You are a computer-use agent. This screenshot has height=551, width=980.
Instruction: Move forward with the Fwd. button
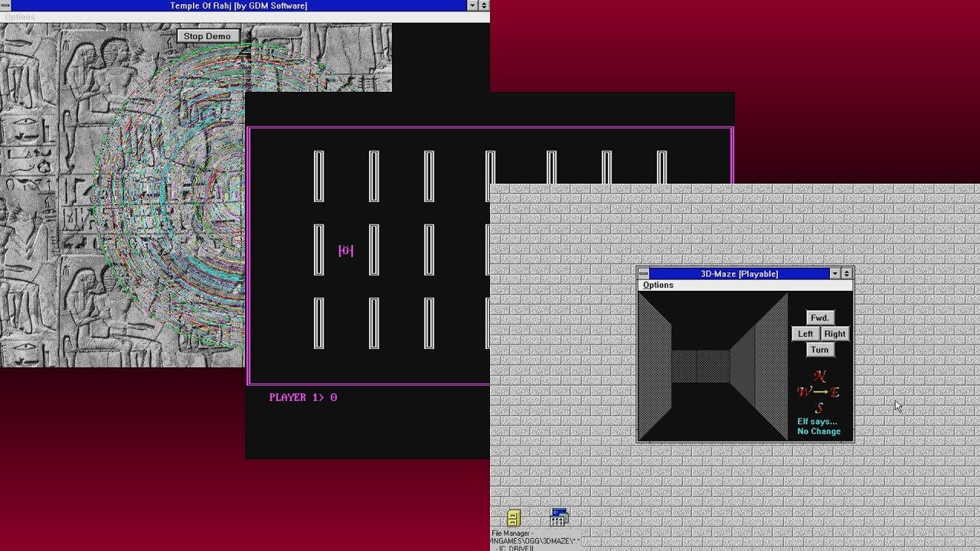click(819, 318)
